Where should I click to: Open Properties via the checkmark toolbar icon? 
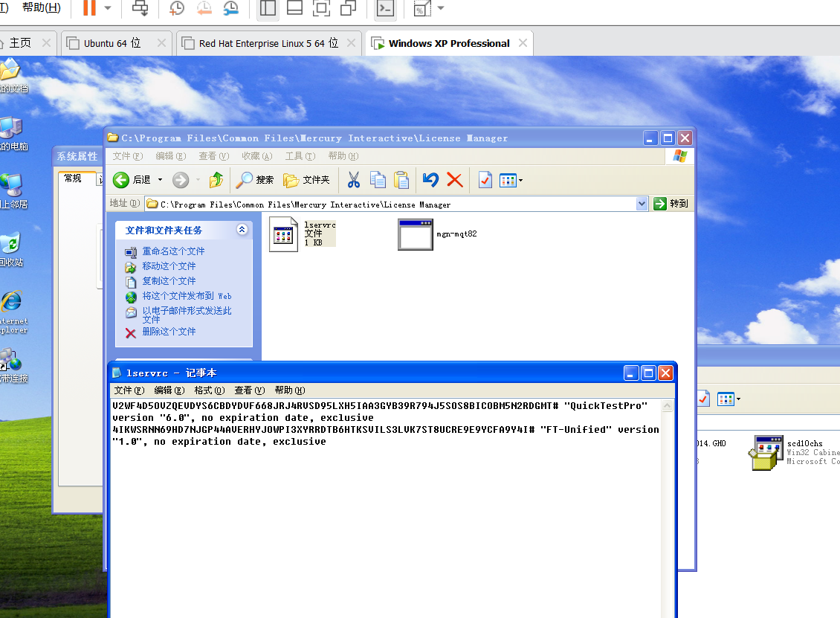click(x=485, y=179)
